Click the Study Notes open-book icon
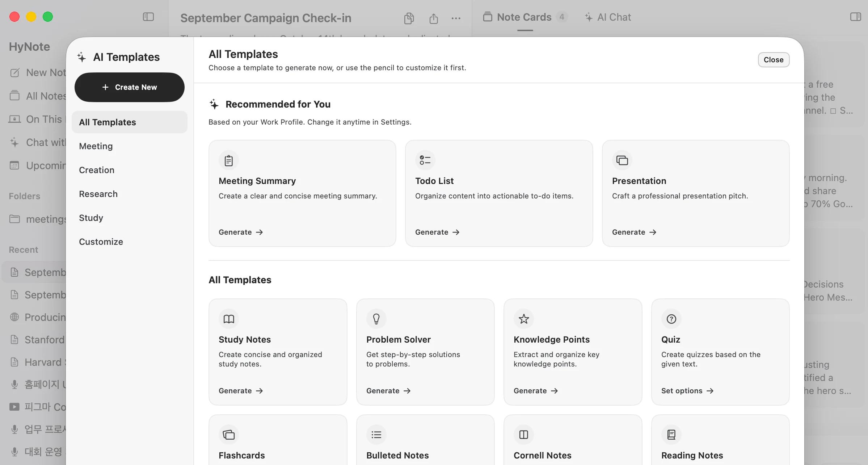The image size is (868, 465). pos(229,319)
